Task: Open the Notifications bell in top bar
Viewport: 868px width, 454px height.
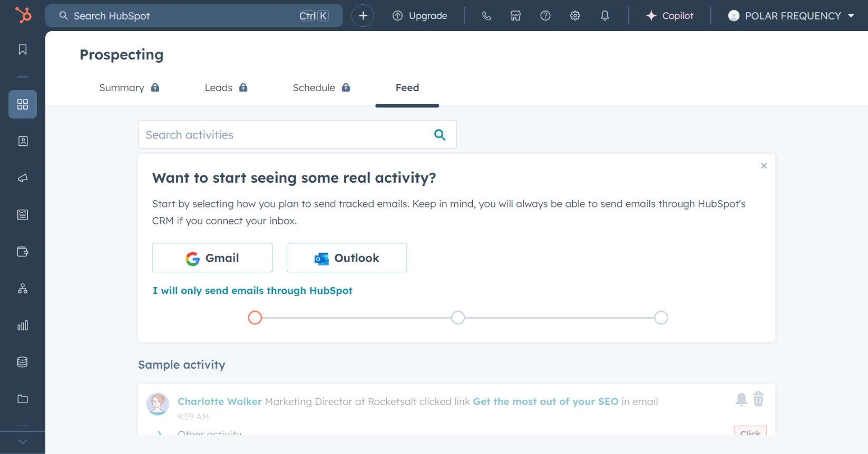Action: point(605,16)
